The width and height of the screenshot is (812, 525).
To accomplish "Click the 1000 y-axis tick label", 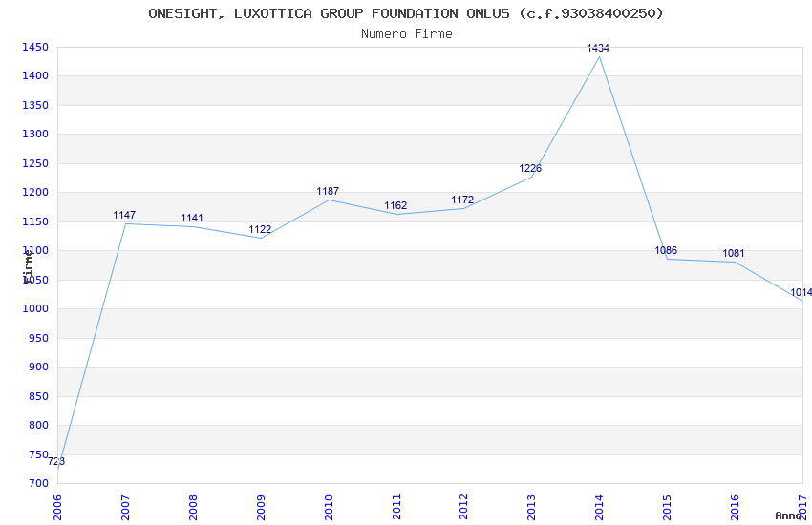I will 35,308.
